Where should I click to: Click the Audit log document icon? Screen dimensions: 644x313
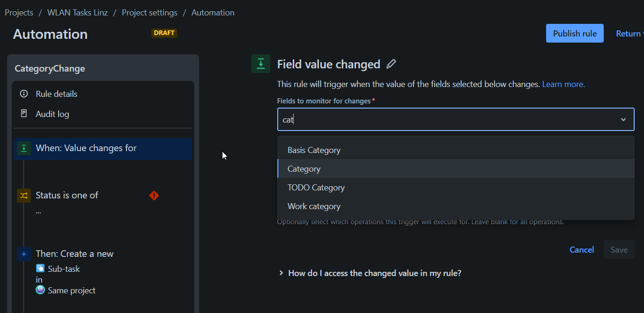click(24, 114)
